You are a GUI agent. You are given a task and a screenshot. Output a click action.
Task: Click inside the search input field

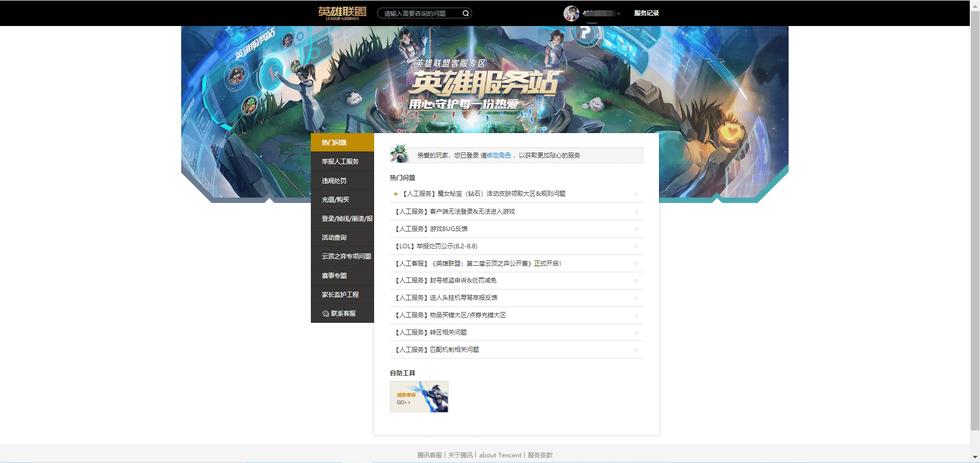point(419,13)
